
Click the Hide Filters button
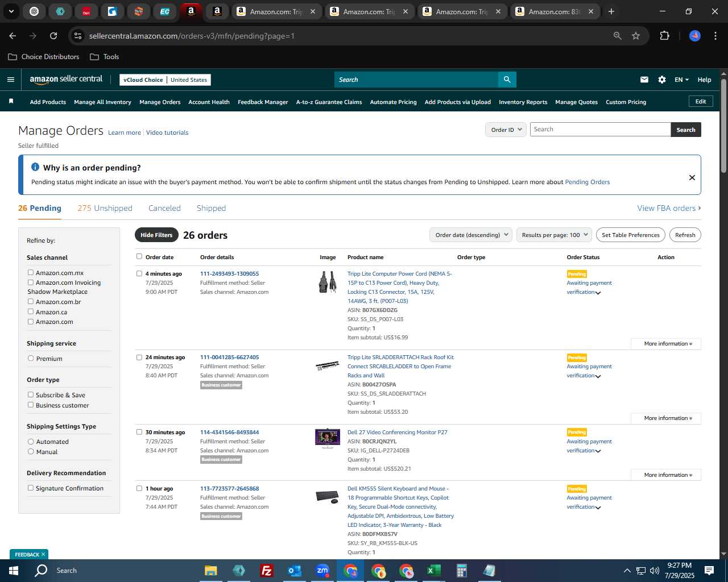156,235
